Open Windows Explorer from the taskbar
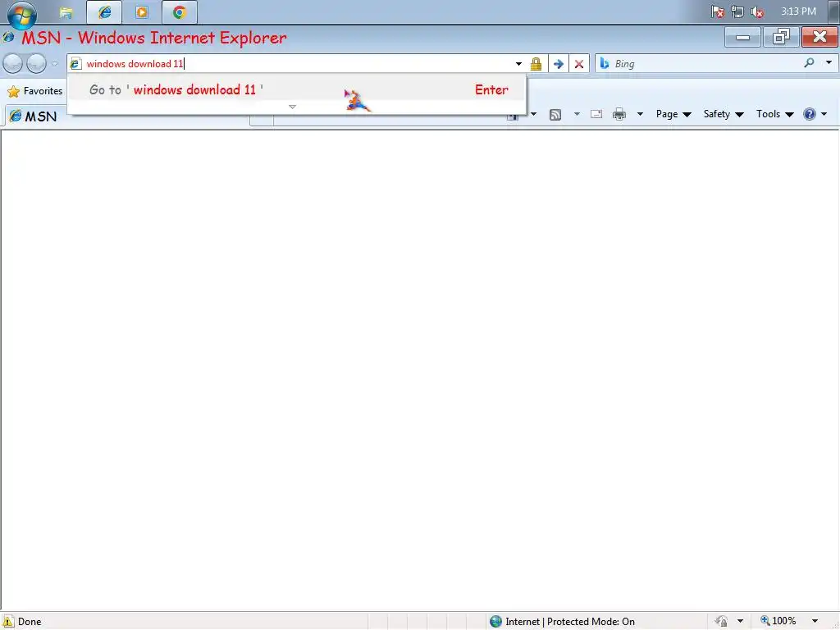 click(66, 12)
